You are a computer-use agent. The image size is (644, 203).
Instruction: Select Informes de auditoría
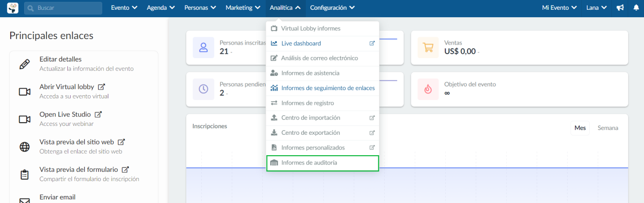pos(322,163)
